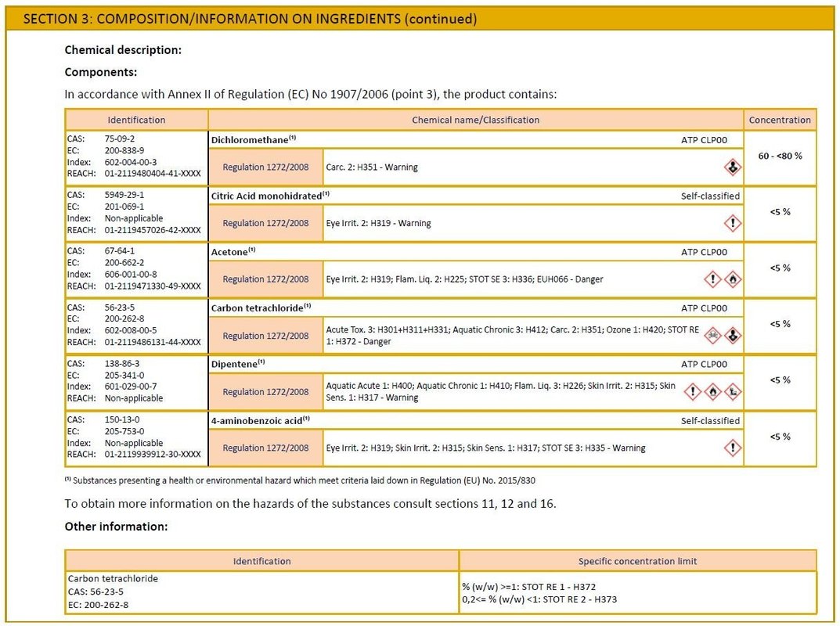
Task: Click the Chemical name/Classification column header
Action: tap(475, 120)
